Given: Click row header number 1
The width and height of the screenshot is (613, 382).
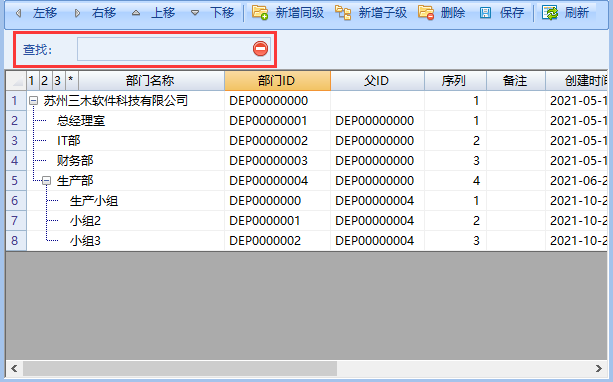Looking at the screenshot, I should (x=16, y=101).
